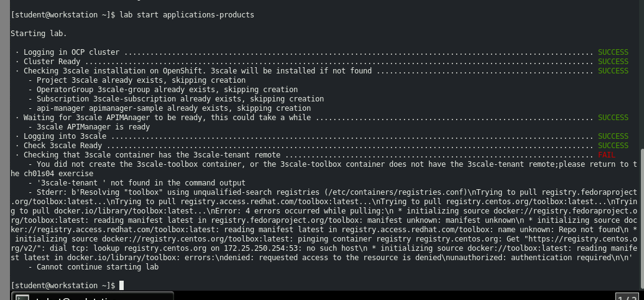Image resolution: width=644 pixels, height=300 pixels.
Task: Click SUCCESS beside 'Check 3scale Ready'
Action: [x=613, y=146]
